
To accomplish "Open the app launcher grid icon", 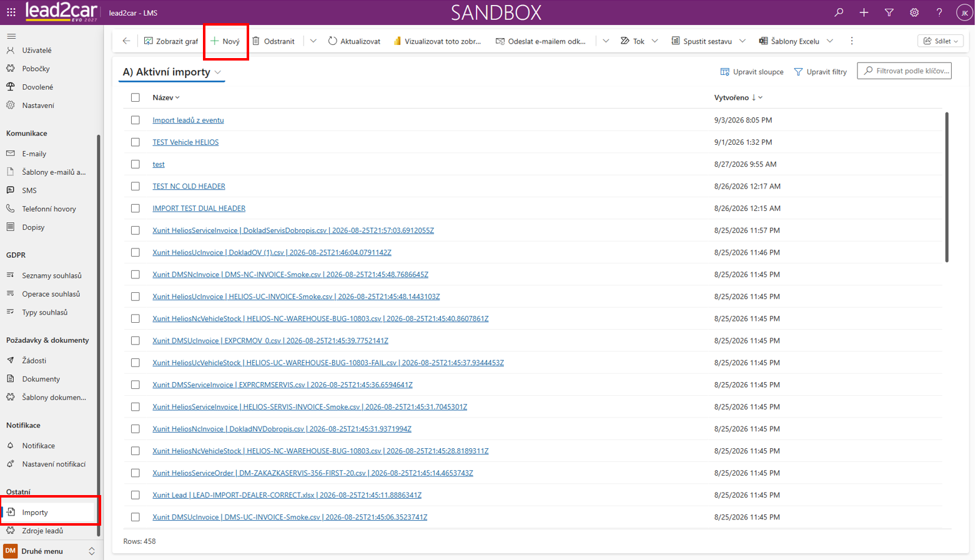I will [11, 12].
